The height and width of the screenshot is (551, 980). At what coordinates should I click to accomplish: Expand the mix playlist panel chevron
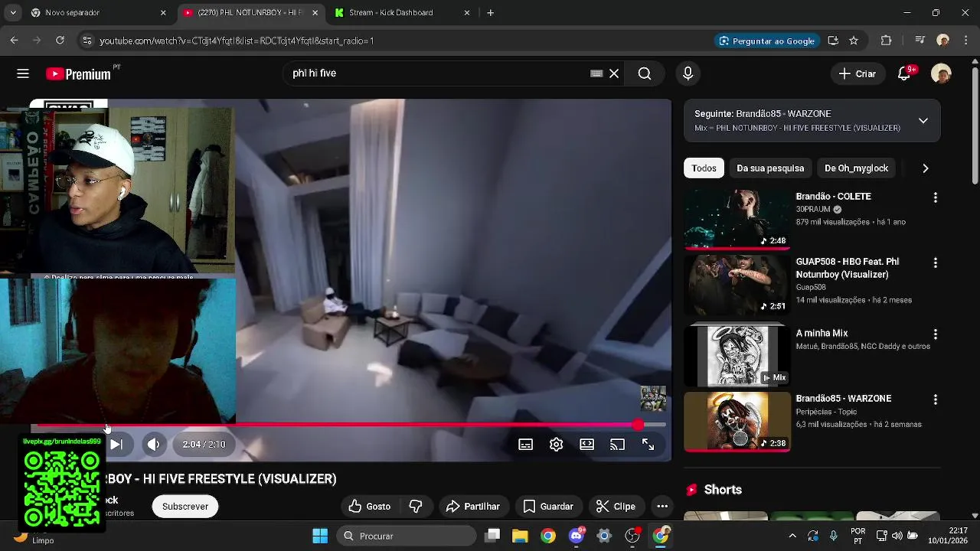point(923,121)
